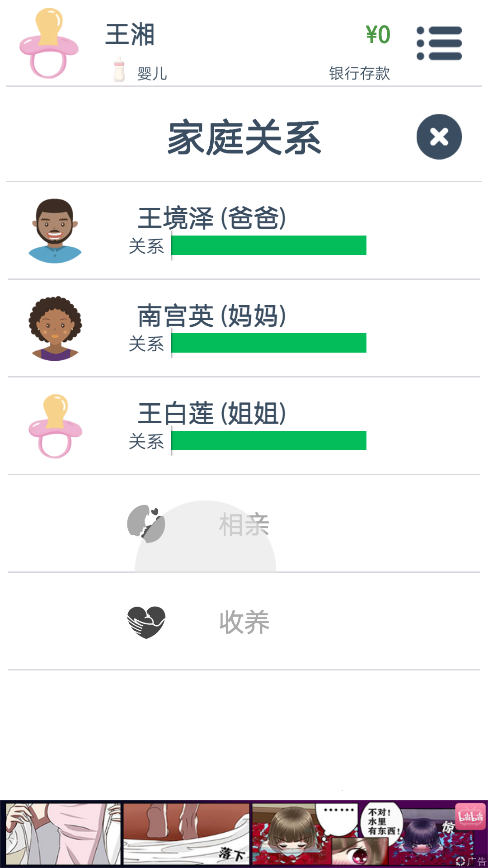Choose the 相亲 option

click(x=244, y=524)
